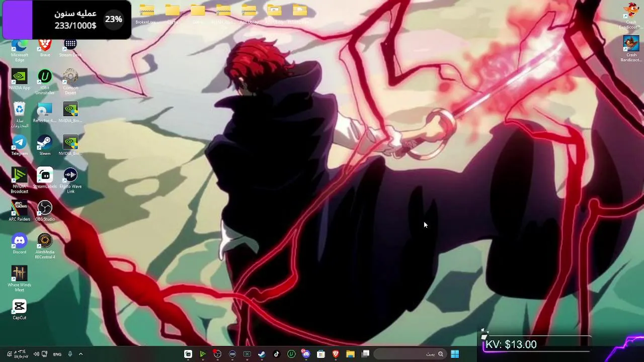Select the Crimson Desert desktop shortcut
Screen dimensions: 644x362
pos(70,82)
